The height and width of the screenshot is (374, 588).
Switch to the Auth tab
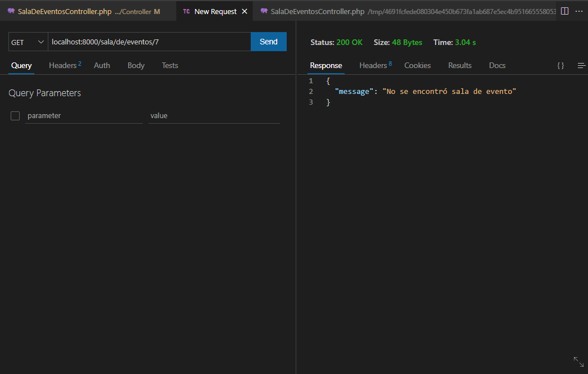click(102, 65)
